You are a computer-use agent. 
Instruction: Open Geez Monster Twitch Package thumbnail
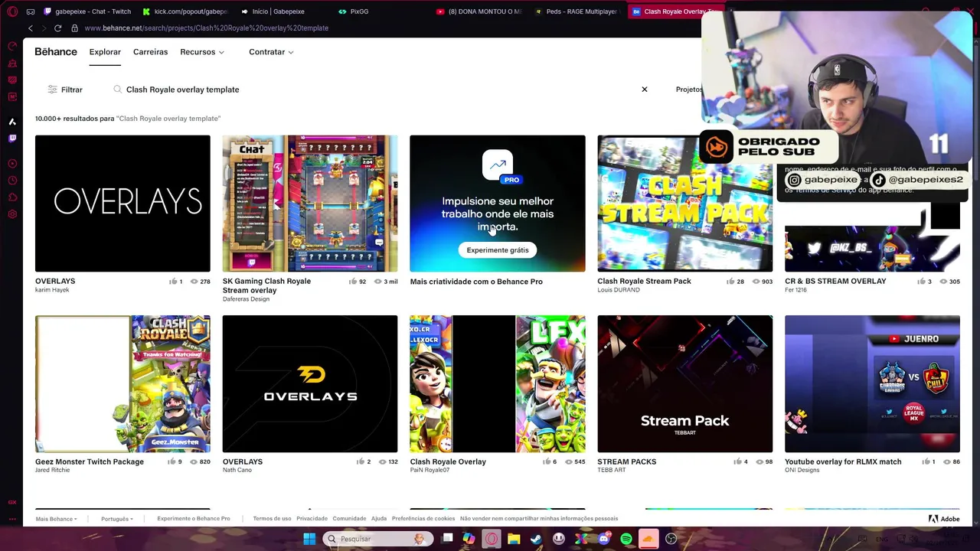122,383
